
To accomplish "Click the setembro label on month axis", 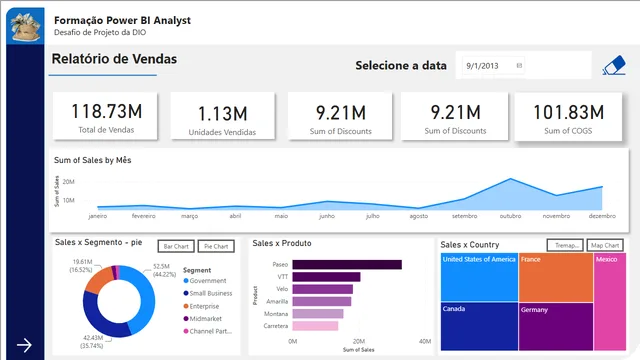I will click(x=464, y=216).
